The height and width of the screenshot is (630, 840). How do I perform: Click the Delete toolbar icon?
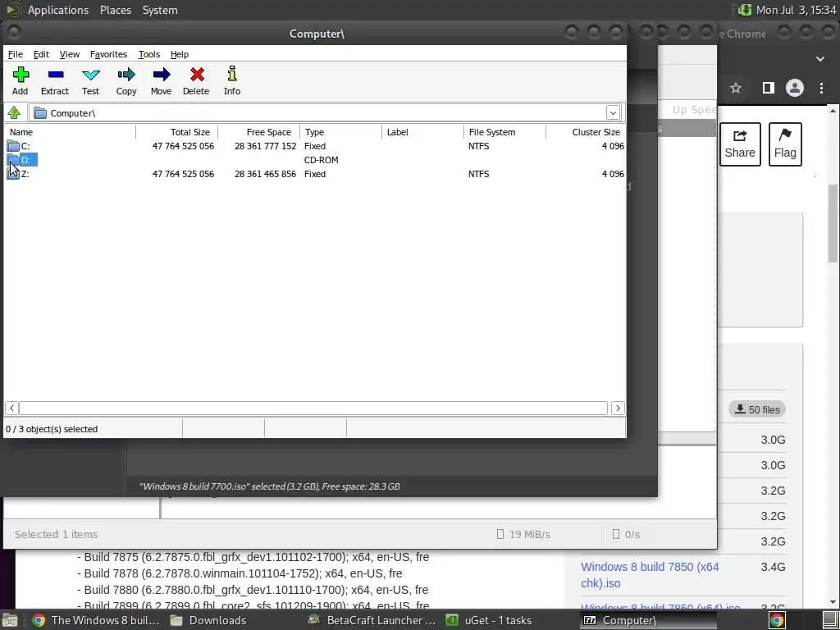tap(196, 81)
